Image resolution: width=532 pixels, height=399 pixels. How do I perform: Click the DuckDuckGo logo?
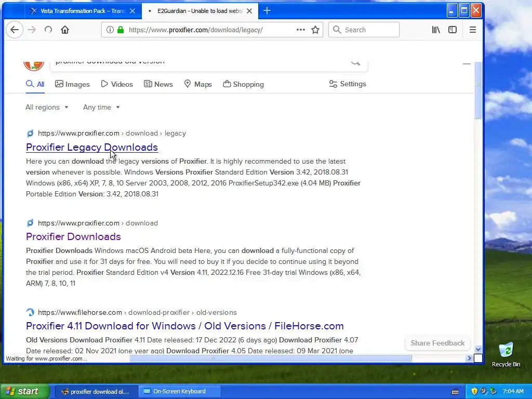34,65
